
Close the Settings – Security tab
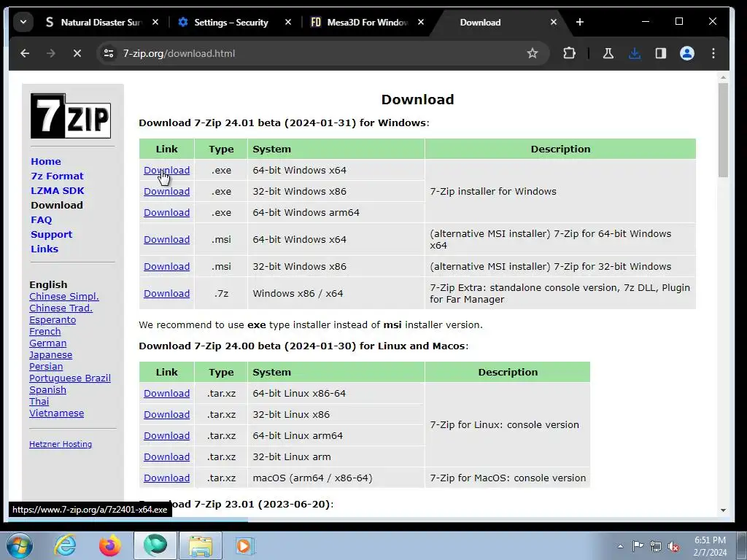[x=287, y=22]
